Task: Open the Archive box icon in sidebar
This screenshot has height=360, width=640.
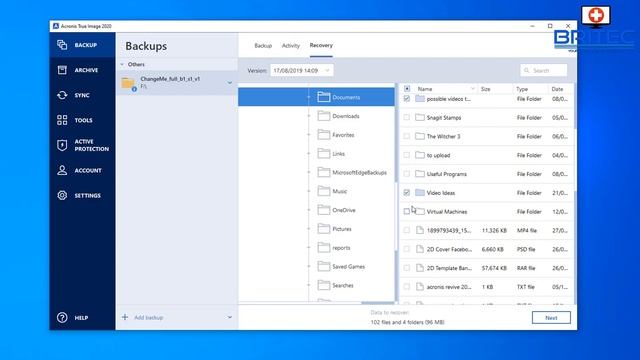Action: [x=62, y=70]
